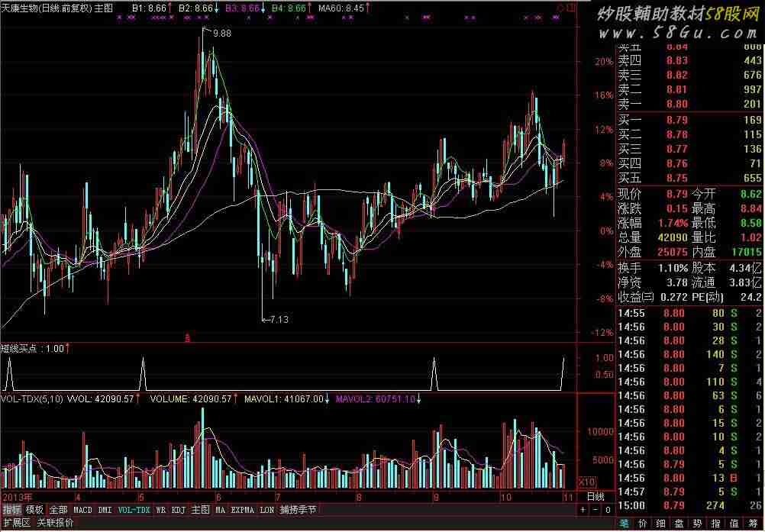Click the B3: 8.66 indicator value

[x=242, y=8]
